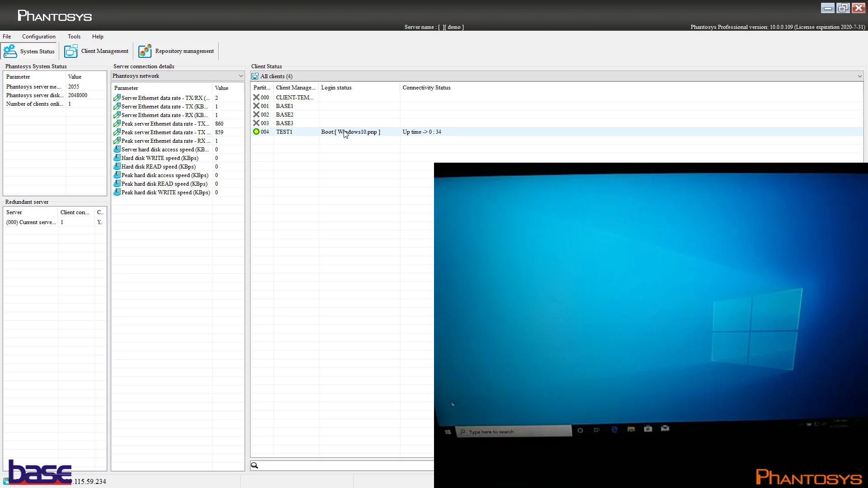Select offline X icon for client 003
The height and width of the screenshot is (488, 868).
point(256,123)
